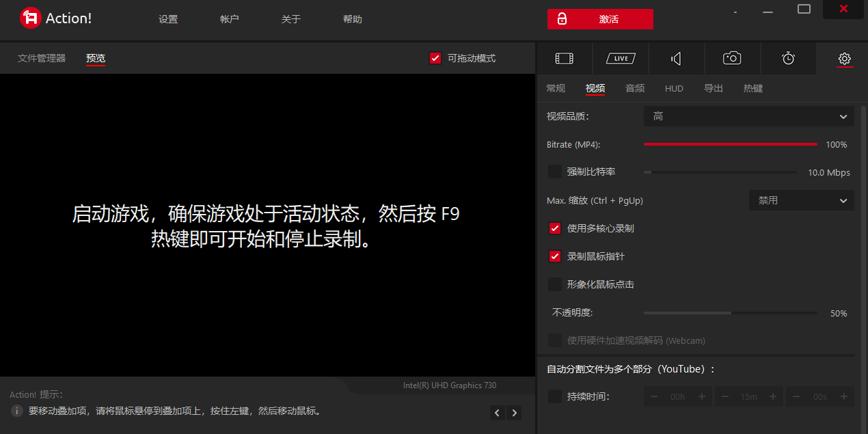Check the 形象化鼠标点击 box
Image resolution: width=868 pixels, height=434 pixels.
(x=554, y=284)
